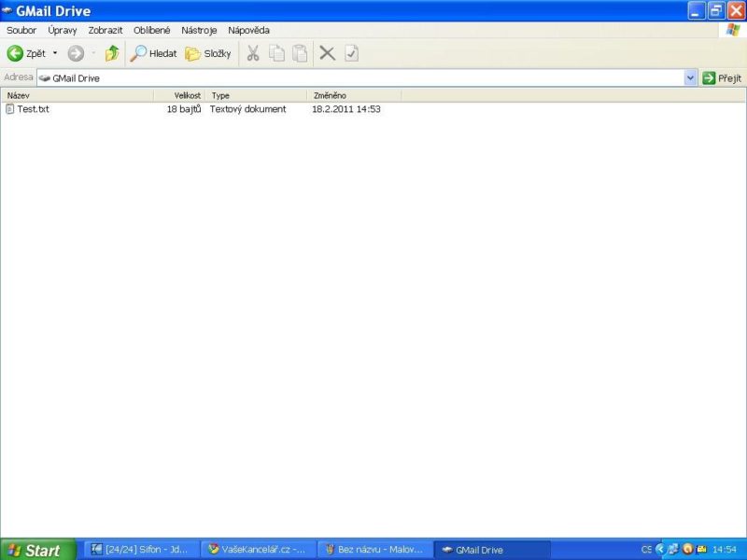Click the Start button on taskbar

click(37, 550)
